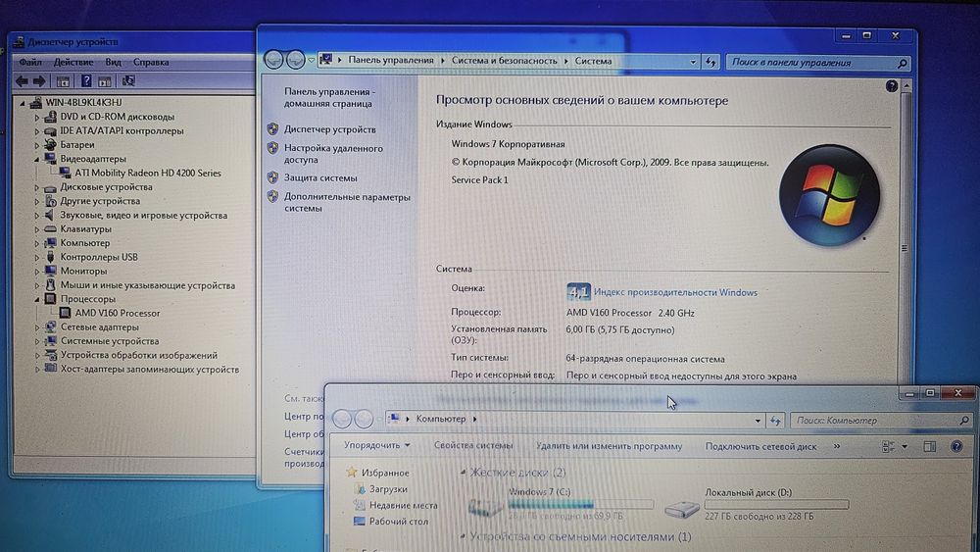This screenshot has height=552, width=980.
Task: Open the Справка menu in Device Manager
Action: tap(151, 62)
